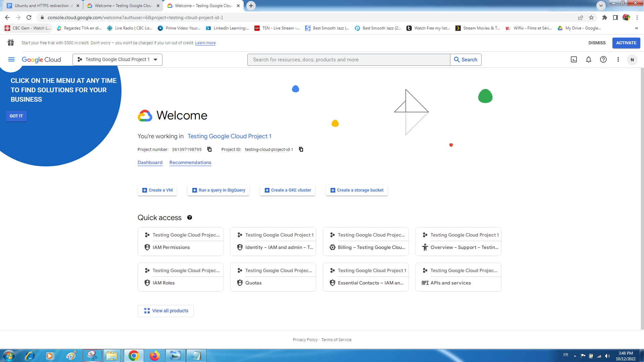Image resolution: width=644 pixels, height=362 pixels.
Task: Open the three-dot settings menu
Action: [618, 59]
